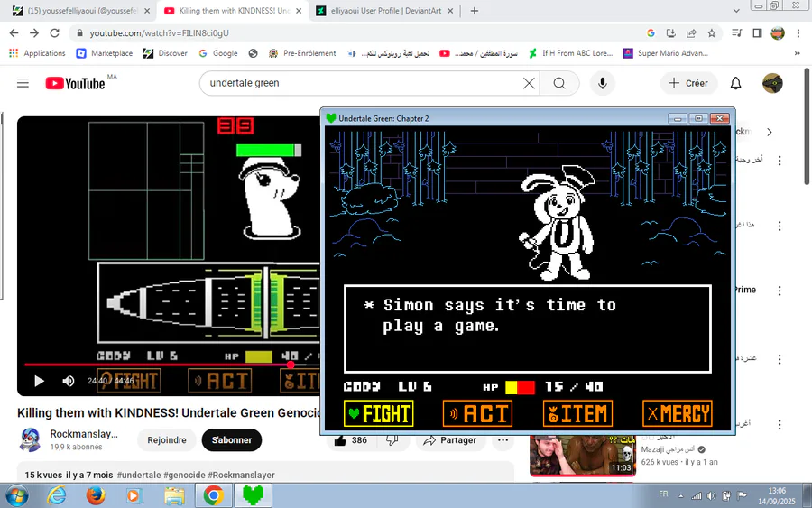
Task: Open the Chrome media control icon
Action: [x=737, y=33]
